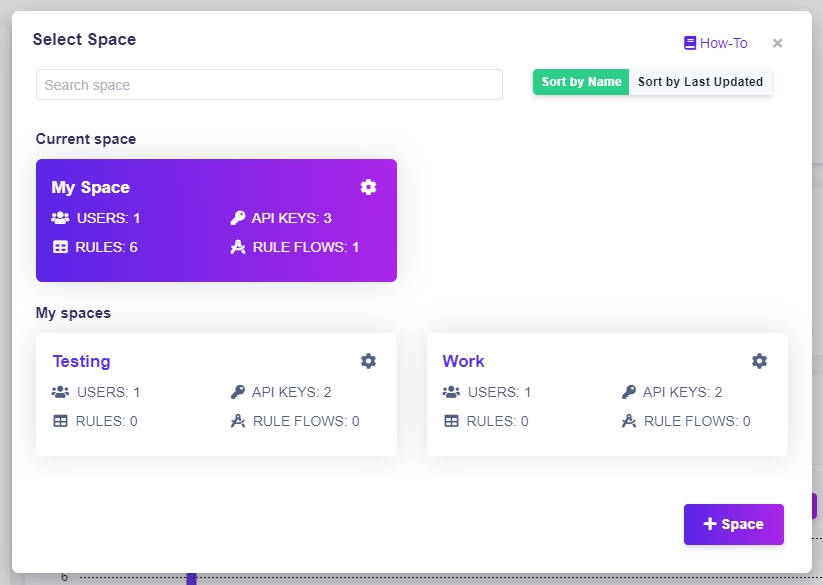Open settings gear for Work space
This screenshot has width=823, height=585.
coord(759,361)
